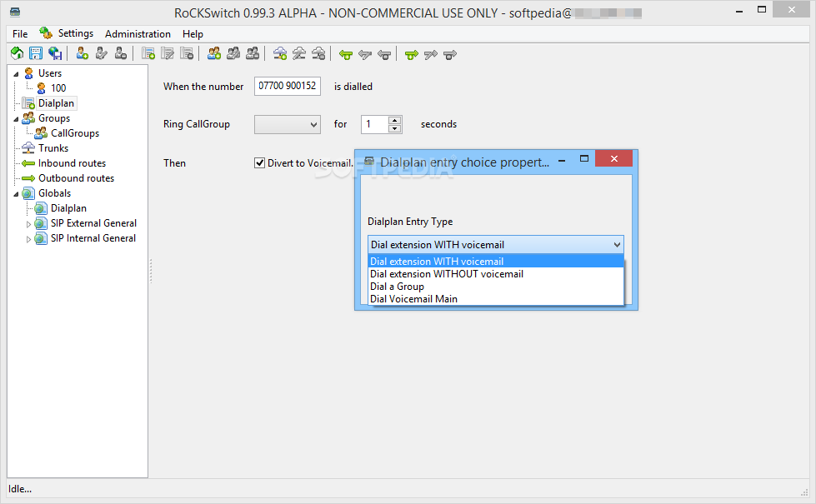Click the add outbound route toolbar icon
The height and width of the screenshot is (504, 816).
pos(412,54)
